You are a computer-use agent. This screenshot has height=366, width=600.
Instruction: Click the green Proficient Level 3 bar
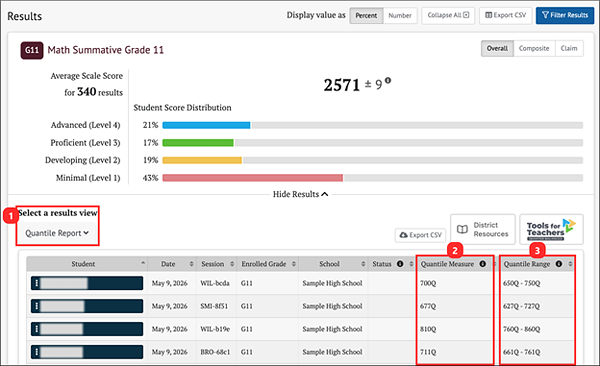pos(198,143)
